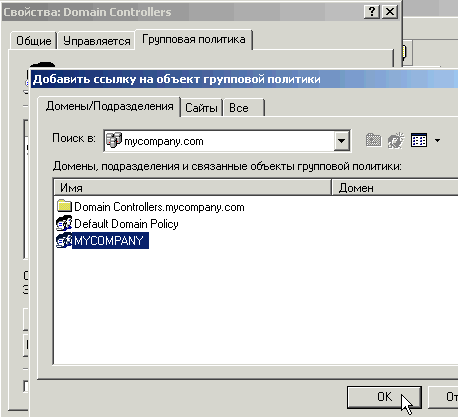Screen dimensions: 458x417
Task: Select the MYCOMPANY list entry
Action: 109,241
